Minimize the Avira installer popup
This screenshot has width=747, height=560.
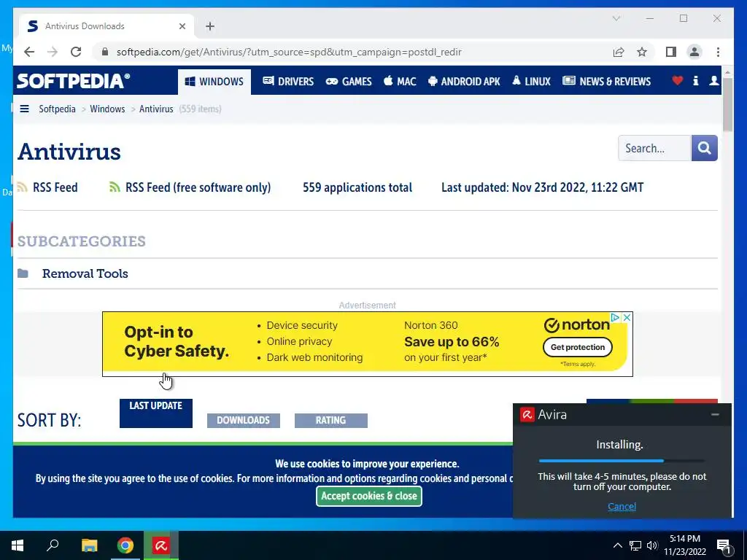point(715,415)
